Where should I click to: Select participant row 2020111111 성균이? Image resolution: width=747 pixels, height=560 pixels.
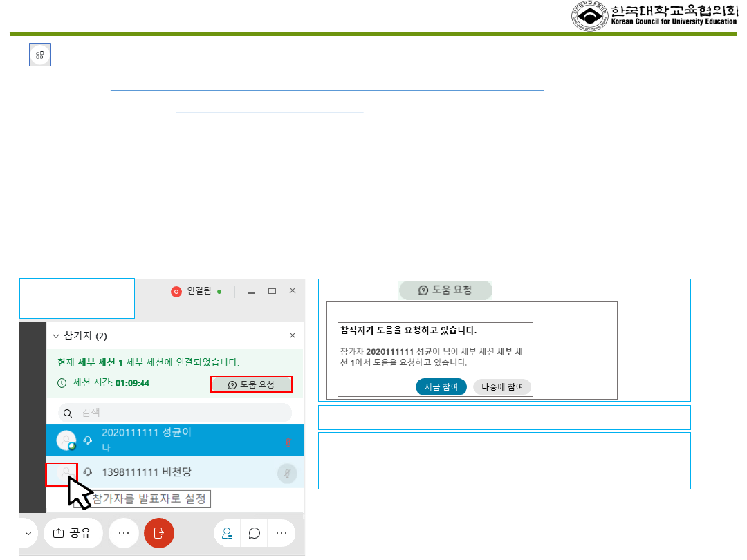173,439
